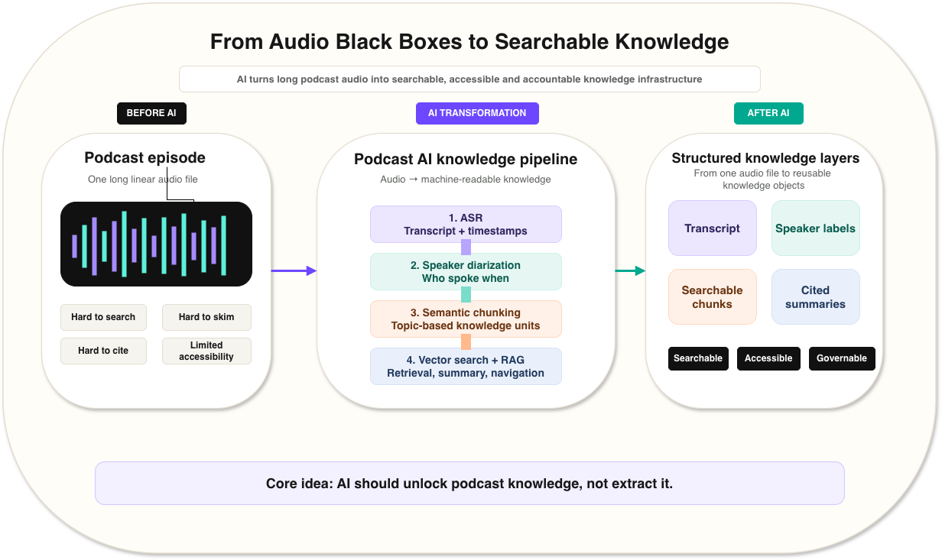Select the Podcast AI knowledge pipeline heading

coord(466,160)
